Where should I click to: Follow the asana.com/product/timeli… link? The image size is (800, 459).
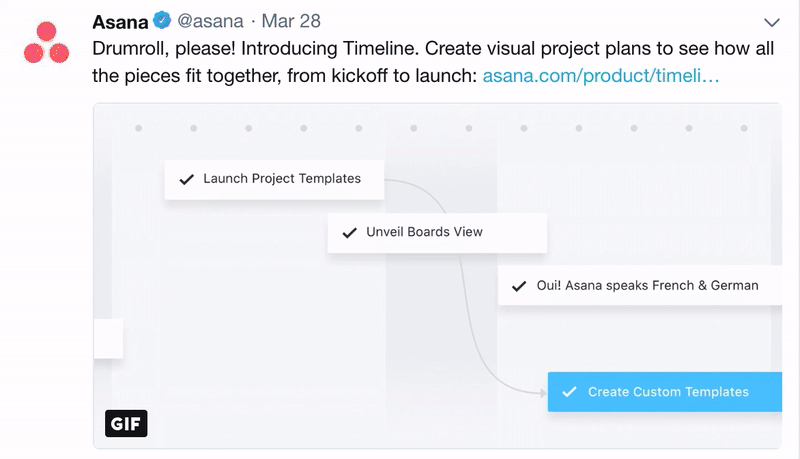point(600,74)
